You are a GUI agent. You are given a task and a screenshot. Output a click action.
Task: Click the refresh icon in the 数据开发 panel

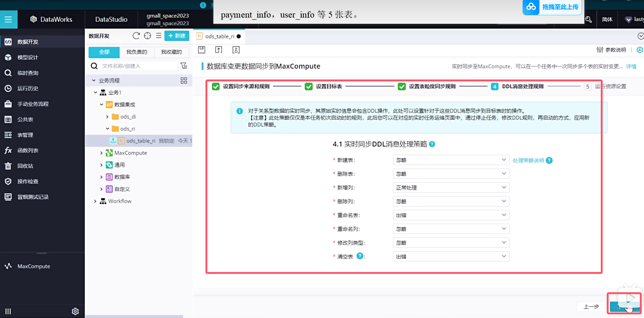136,36
